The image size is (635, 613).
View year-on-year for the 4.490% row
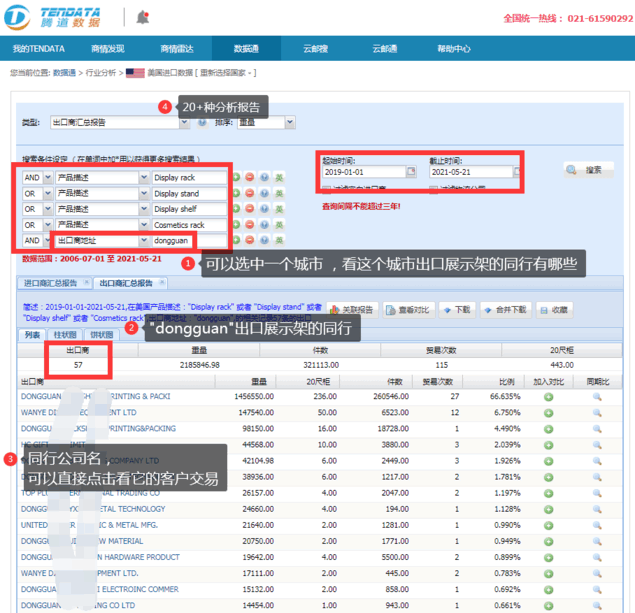[x=597, y=429]
